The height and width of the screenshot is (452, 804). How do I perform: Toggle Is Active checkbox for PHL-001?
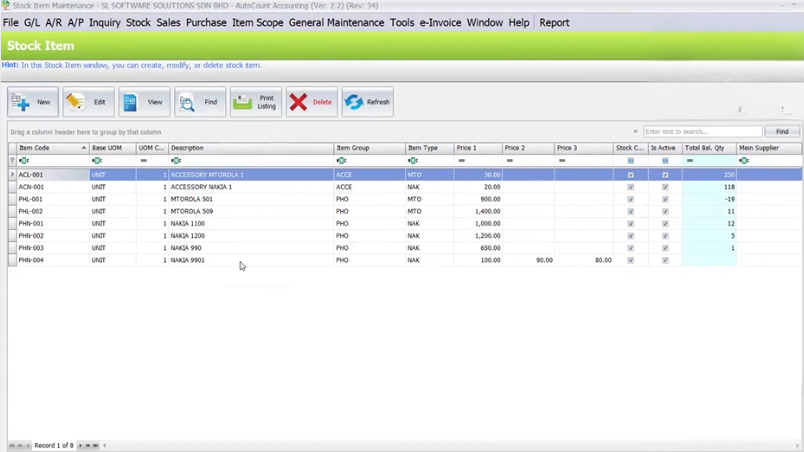click(x=665, y=199)
